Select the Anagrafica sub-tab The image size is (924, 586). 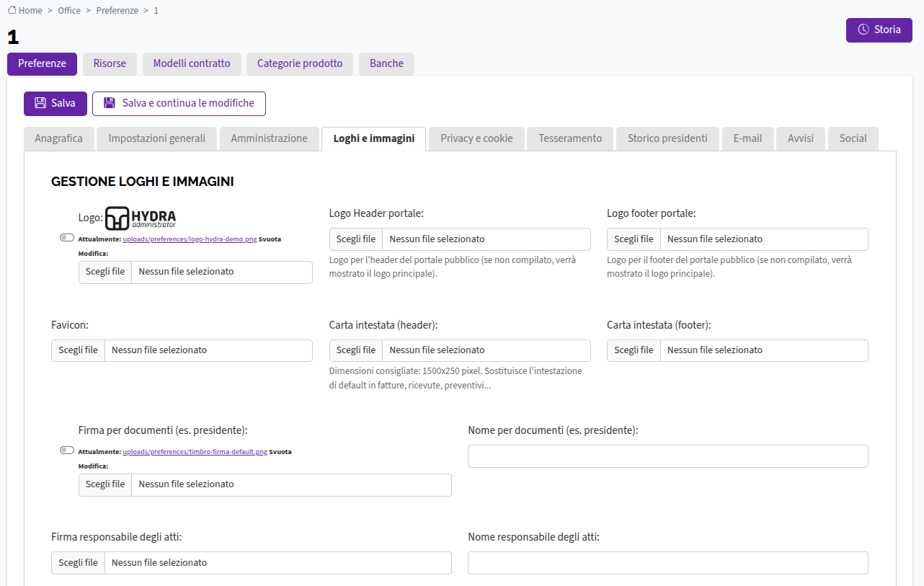[x=59, y=138]
